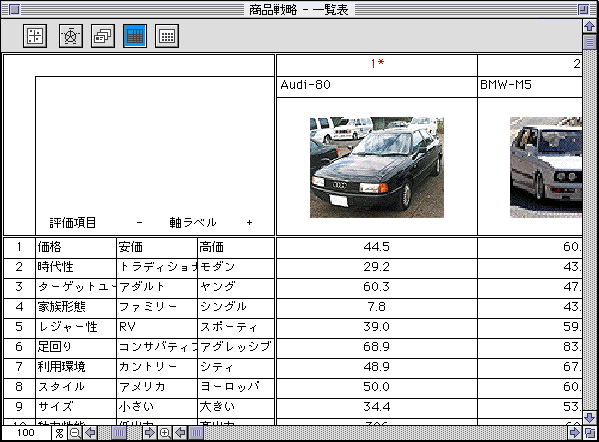Screen dimensions: 599x442
Task: Click the vertical scrollbar thumb
Action: point(590,42)
